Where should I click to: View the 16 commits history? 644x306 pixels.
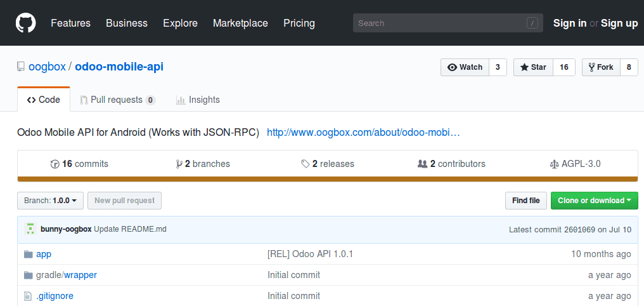79,164
